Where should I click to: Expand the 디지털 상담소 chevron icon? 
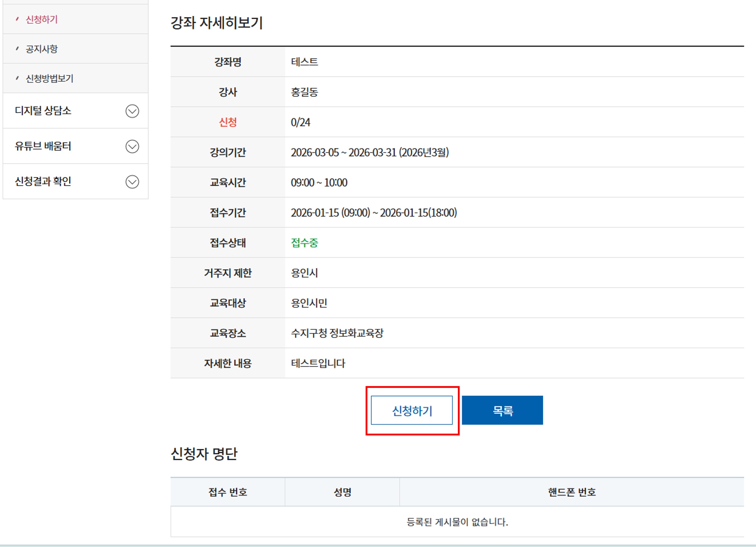pos(132,111)
